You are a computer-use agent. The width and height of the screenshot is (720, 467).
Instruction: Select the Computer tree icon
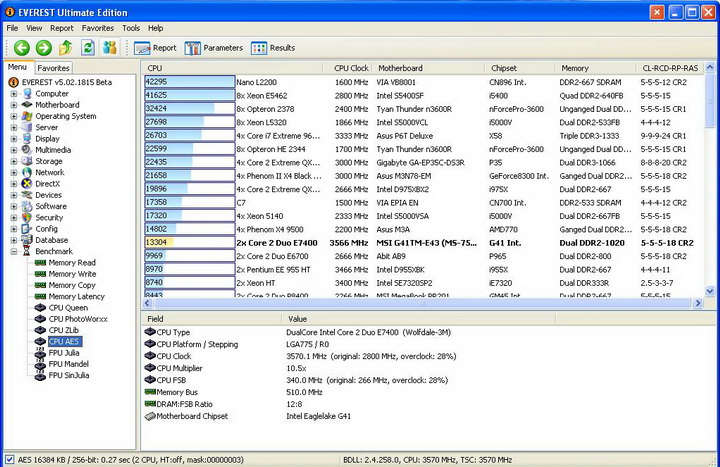(x=27, y=94)
